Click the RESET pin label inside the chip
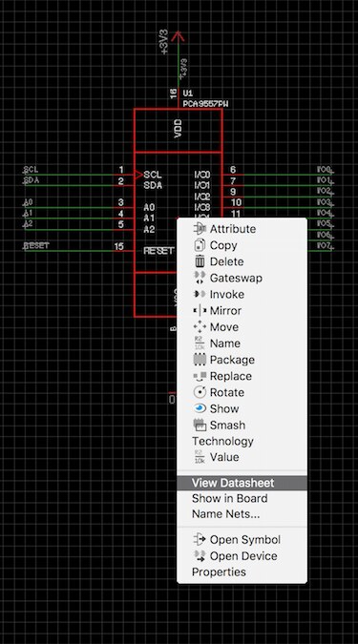 pyautogui.click(x=159, y=251)
